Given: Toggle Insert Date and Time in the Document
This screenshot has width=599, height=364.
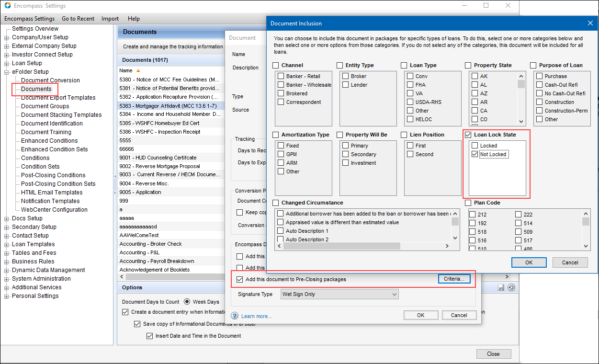Looking at the screenshot, I should tap(149, 336).
